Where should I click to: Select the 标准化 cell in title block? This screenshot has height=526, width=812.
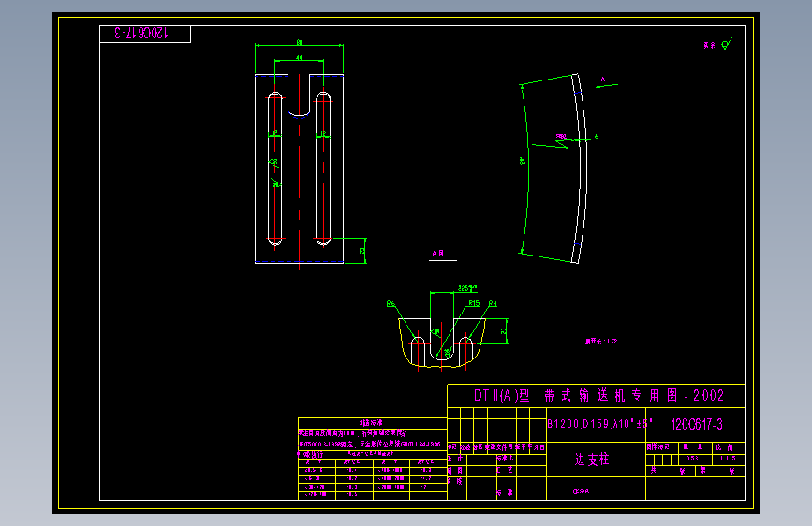505,459
